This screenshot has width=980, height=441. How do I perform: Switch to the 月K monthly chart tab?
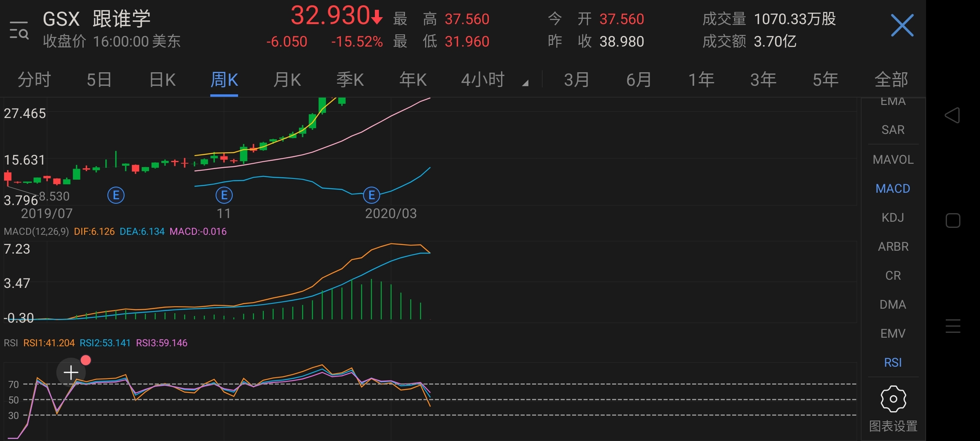(287, 80)
